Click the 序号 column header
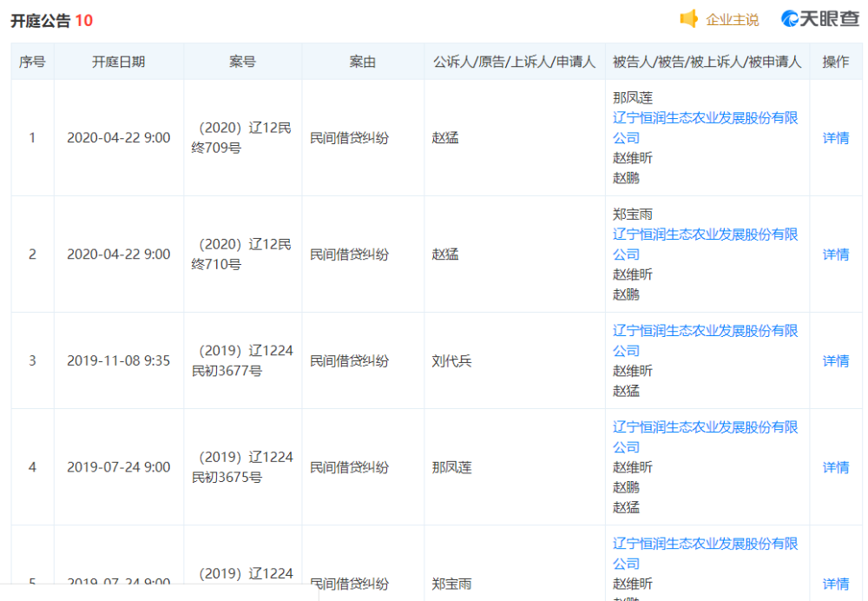The height and width of the screenshot is (601, 868). pos(32,62)
